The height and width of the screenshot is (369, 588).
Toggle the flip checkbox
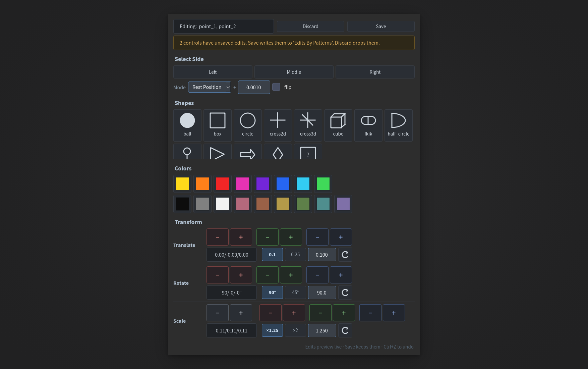pos(276,87)
